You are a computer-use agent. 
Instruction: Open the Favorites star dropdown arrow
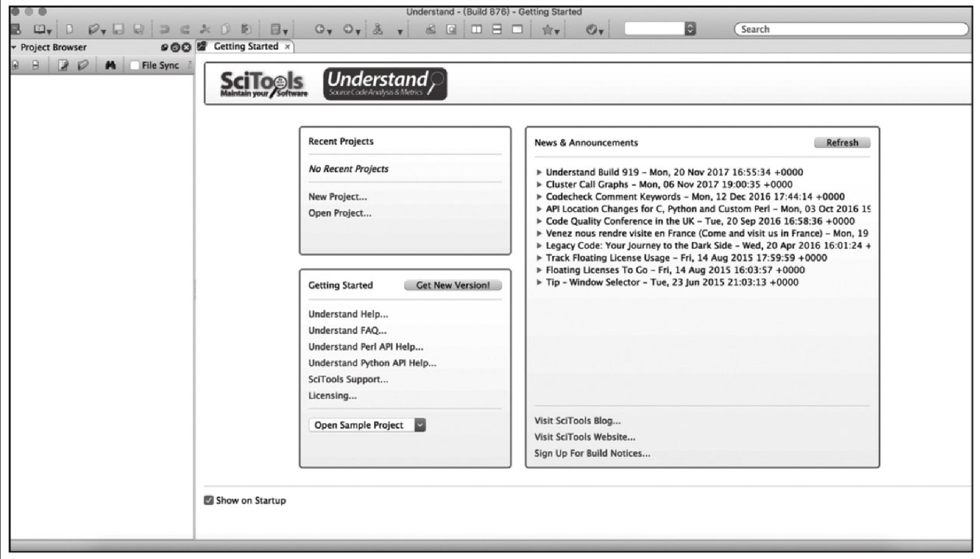point(557,32)
